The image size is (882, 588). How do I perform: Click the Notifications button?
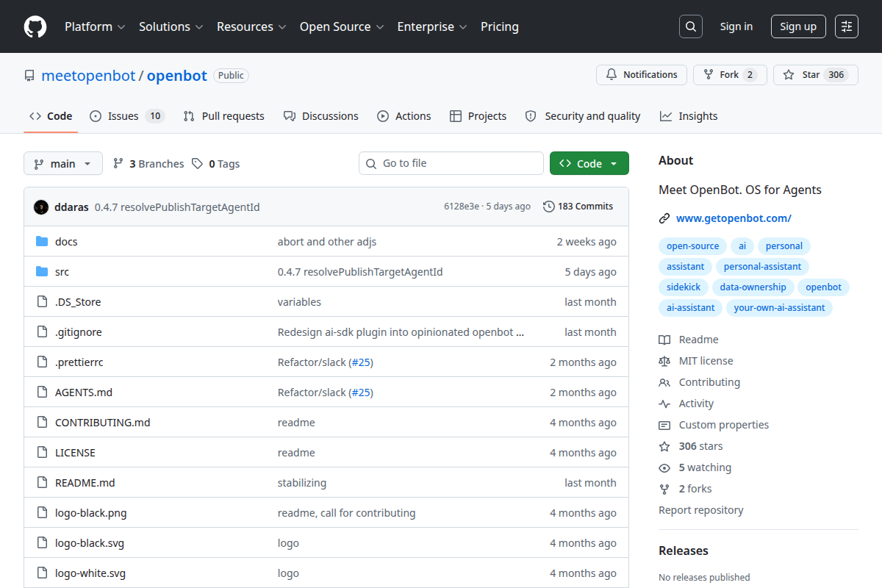point(642,75)
